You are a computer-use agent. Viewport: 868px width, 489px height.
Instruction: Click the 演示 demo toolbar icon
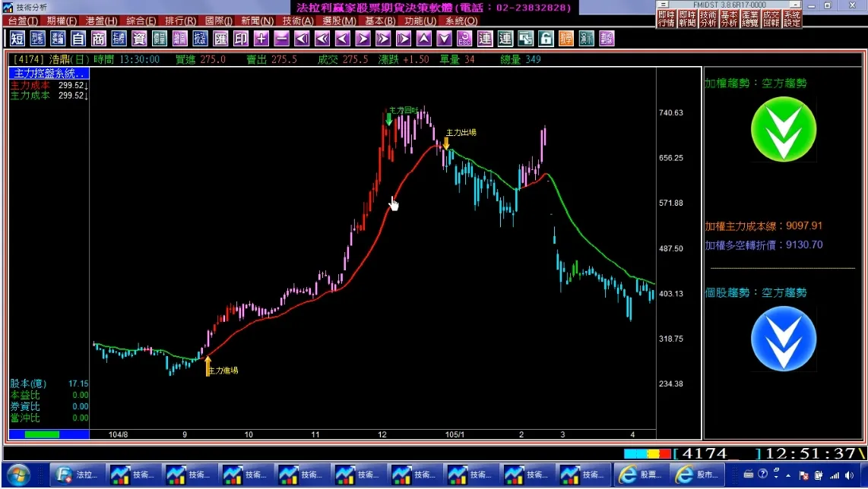tap(586, 39)
